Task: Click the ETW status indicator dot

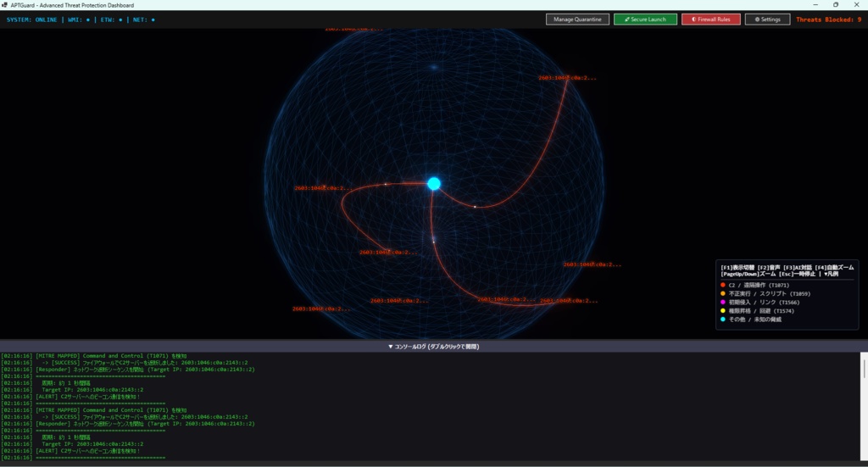Action: tap(120, 20)
